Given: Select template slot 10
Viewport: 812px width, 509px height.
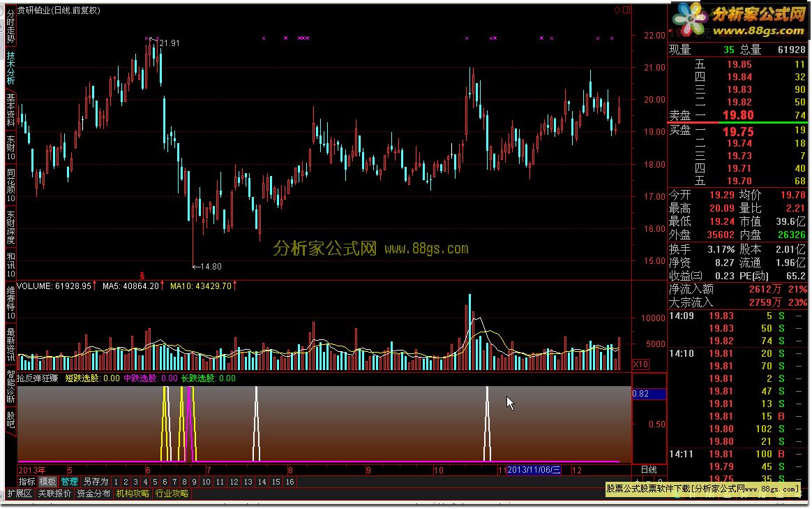Looking at the screenshot, I should 206,482.
